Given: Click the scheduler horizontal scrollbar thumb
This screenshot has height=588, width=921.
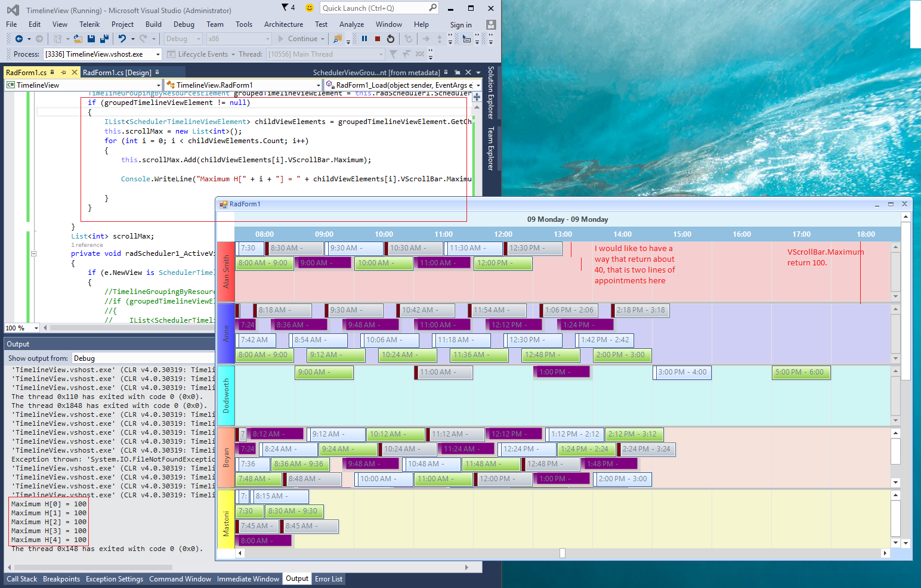Looking at the screenshot, I should [562, 553].
